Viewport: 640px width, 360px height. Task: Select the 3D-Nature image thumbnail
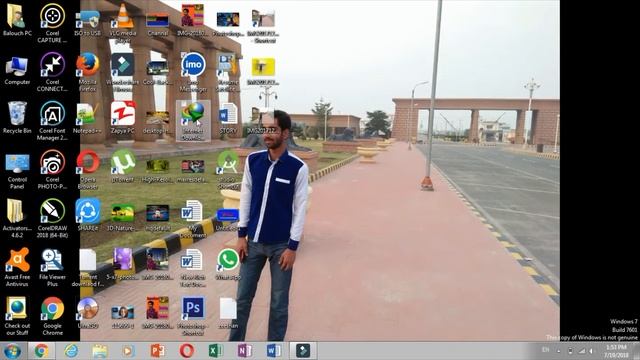click(x=122, y=217)
